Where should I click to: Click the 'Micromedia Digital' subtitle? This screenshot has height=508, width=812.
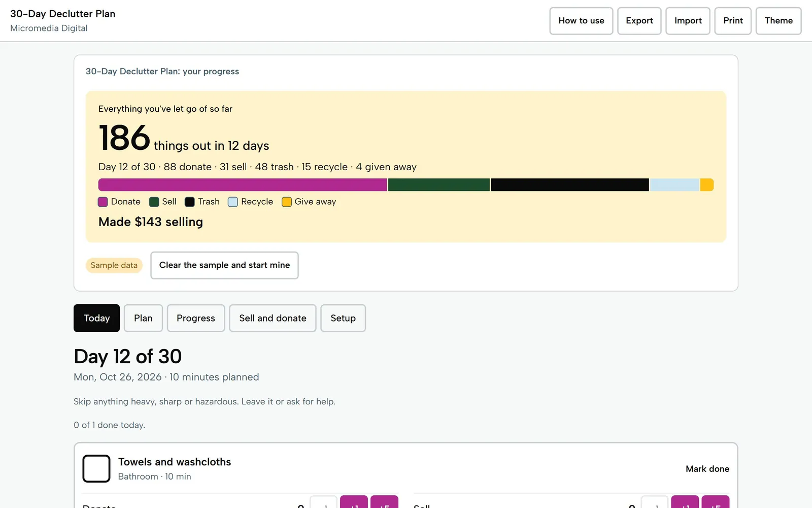coord(49,28)
